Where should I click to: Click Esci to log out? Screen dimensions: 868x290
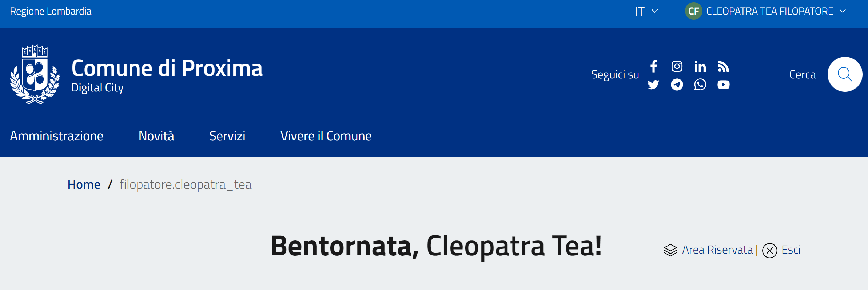coord(791,250)
